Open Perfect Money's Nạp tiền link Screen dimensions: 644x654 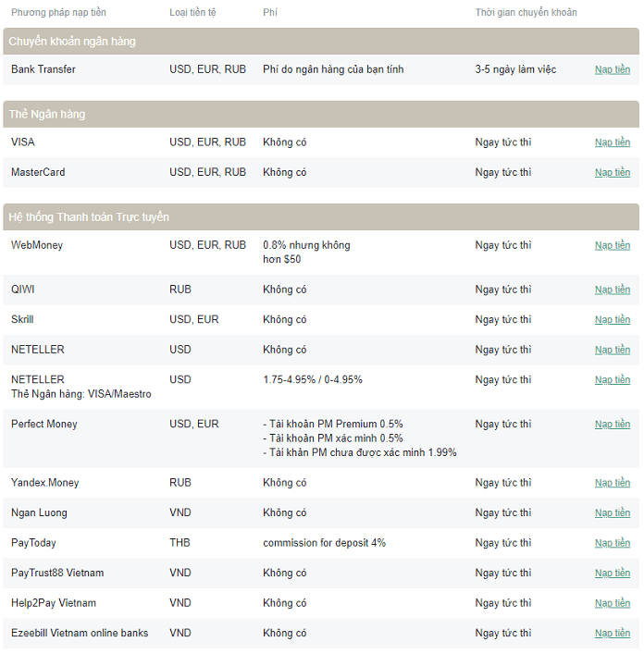pos(612,425)
